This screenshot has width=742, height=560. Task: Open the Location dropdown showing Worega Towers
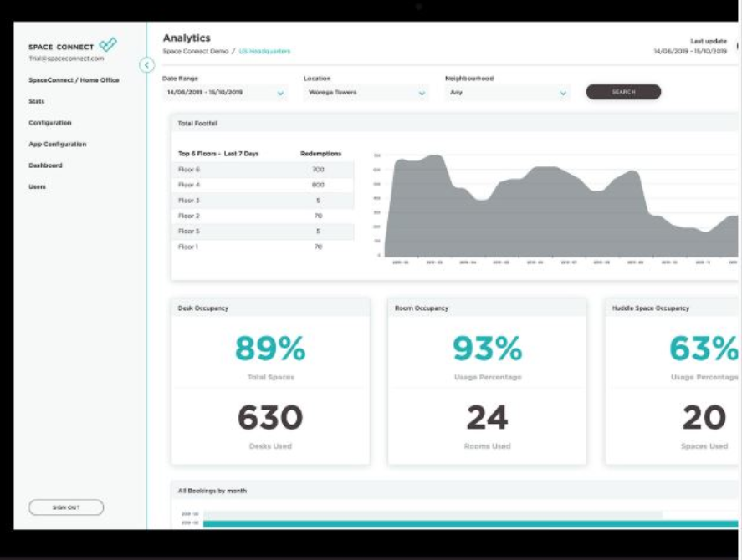(x=366, y=92)
